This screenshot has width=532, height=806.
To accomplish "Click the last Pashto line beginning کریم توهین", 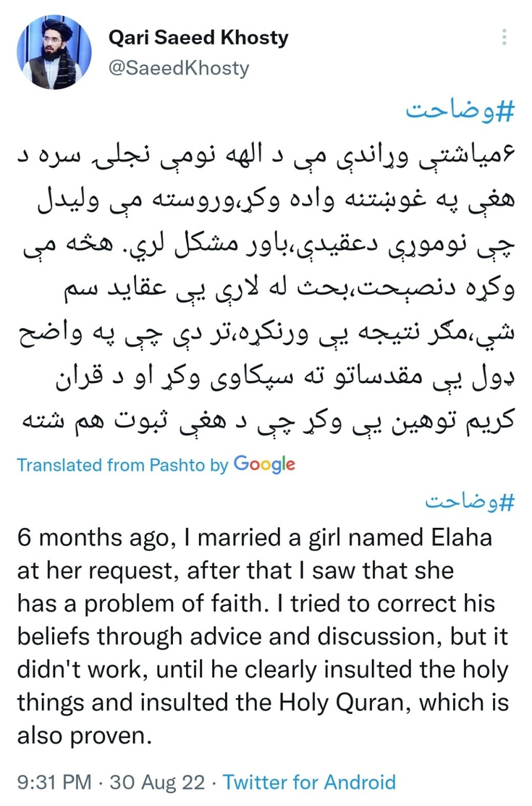I will point(267,420).
